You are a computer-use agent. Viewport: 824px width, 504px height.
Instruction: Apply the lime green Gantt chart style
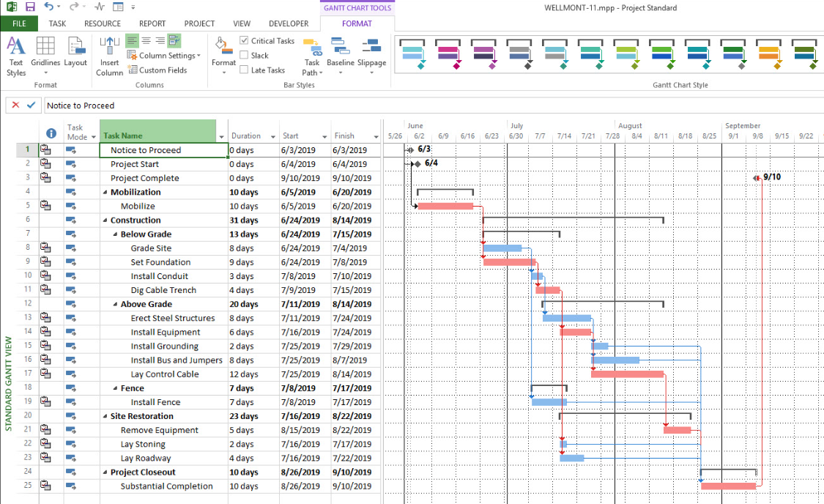(x=626, y=54)
